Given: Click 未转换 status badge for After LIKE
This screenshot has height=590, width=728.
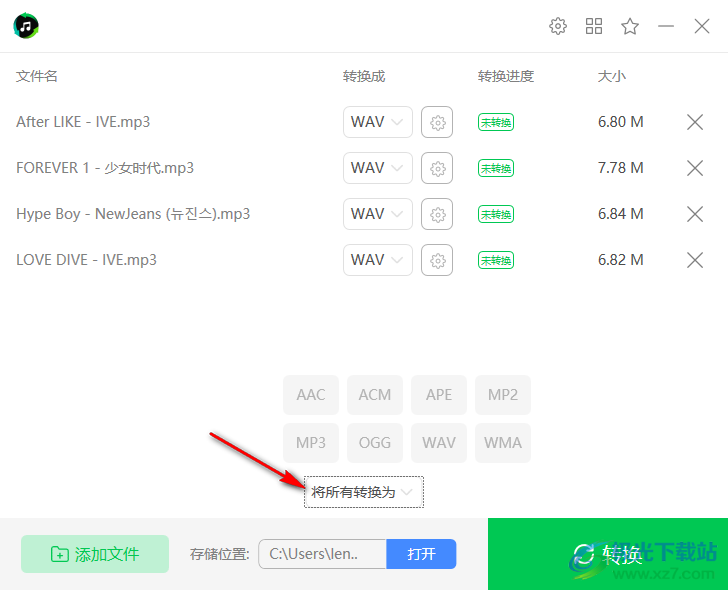Looking at the screenshot, I should (496, 123).
